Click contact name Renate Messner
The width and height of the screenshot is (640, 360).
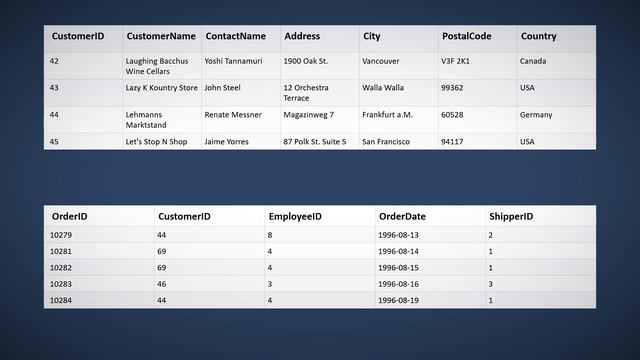pos(233,115)
